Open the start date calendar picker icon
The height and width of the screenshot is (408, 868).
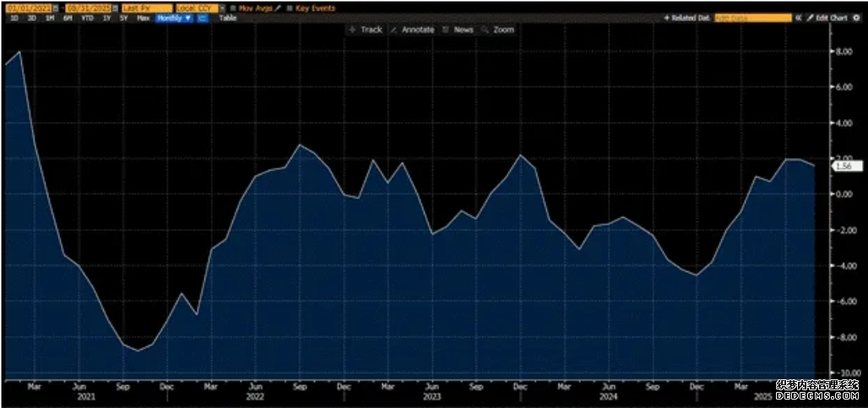pos(56,8)
